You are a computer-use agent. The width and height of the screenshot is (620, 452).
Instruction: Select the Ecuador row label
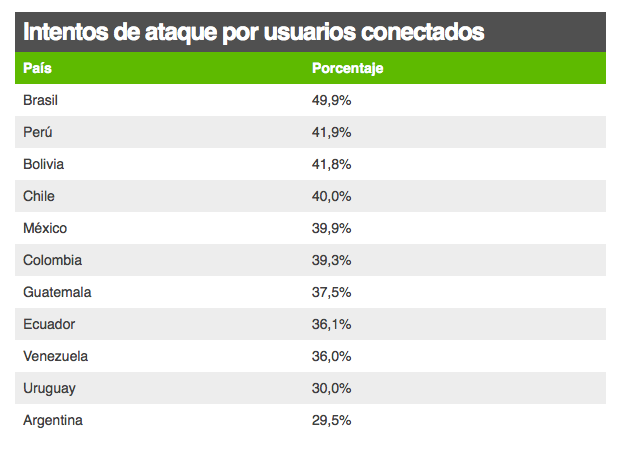coord(49,324)
